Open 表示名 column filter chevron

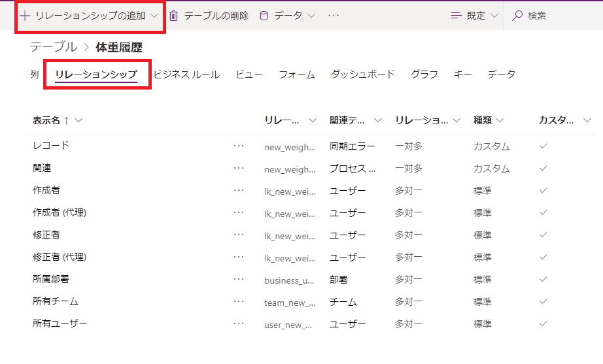click(x=78, y=120)
